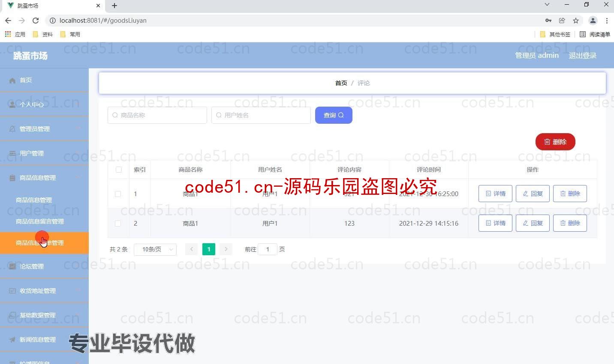Open the 其他书签 folder
The height and width of the screenshot is (364, 614).
click(555, 34)
